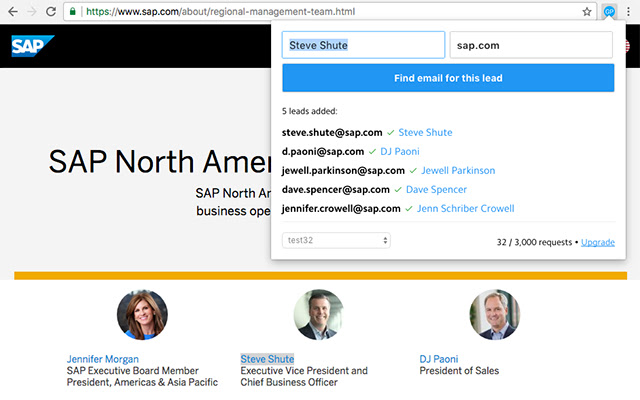Screen dimensions: 640x400
Task: Click the green secure padlock icon
Action: (x=74, y=12)
